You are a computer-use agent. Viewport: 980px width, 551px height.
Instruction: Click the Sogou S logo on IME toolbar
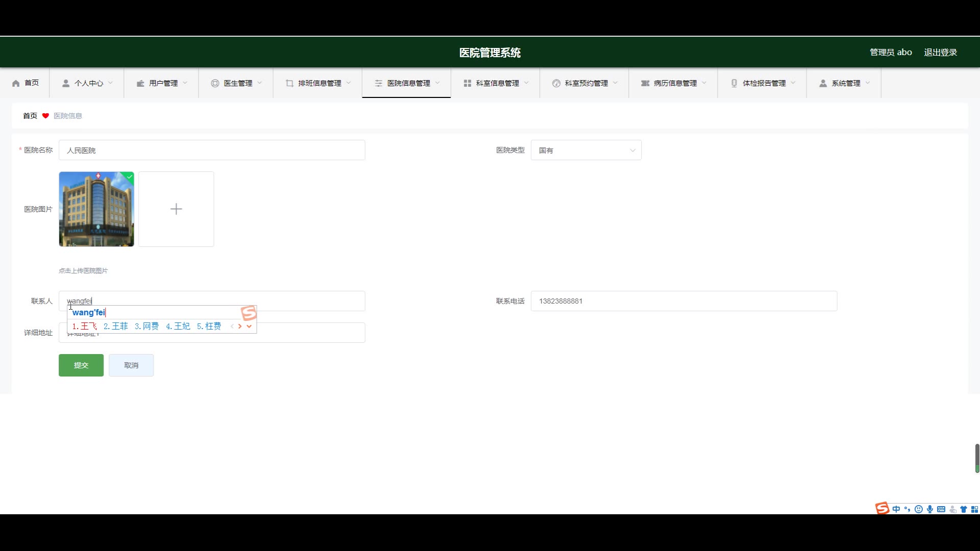click(x=882, y=508)
